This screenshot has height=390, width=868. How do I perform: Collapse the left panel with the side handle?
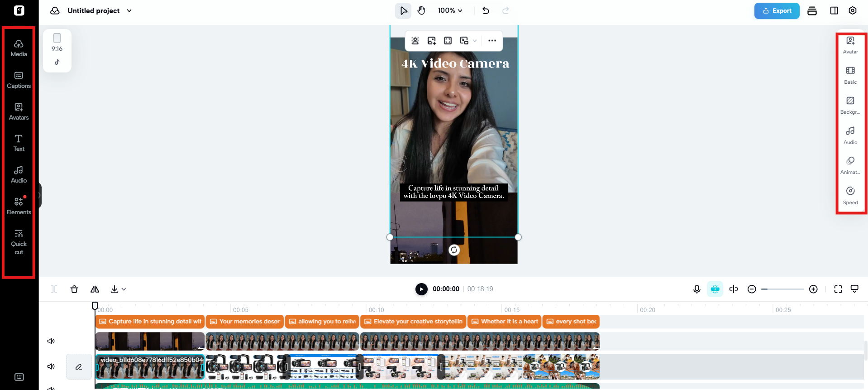[40, 195]
